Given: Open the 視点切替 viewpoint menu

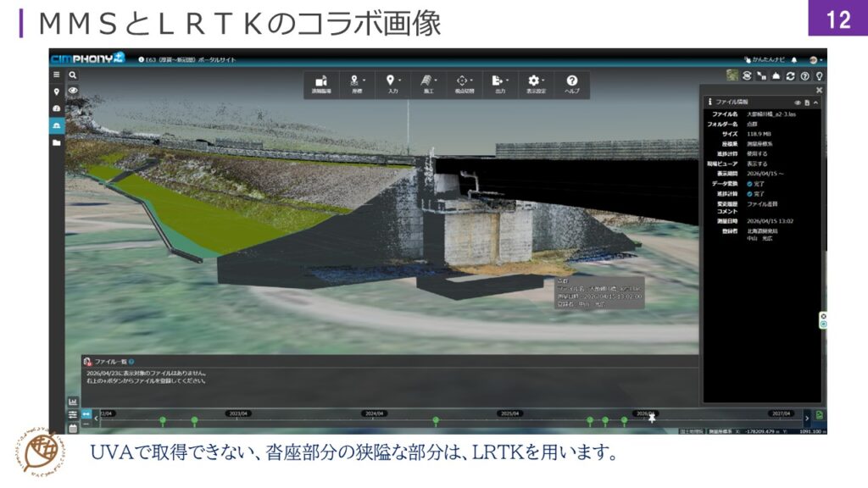Looking at the screenshot, I should pyautogui.click(x=464, y=80).
